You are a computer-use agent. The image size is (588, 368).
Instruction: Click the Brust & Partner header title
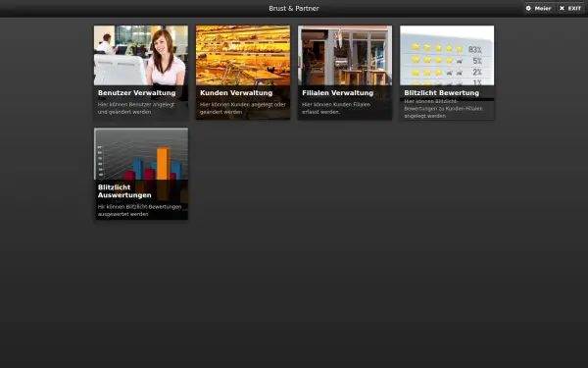[x=294, y=8]
